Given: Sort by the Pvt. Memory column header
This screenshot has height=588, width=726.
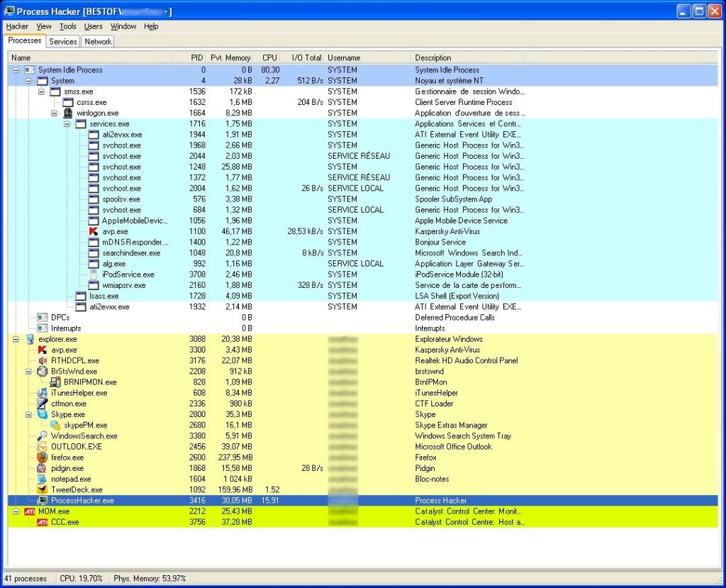Looking at the screenshot, I should [x=230, y=57].
